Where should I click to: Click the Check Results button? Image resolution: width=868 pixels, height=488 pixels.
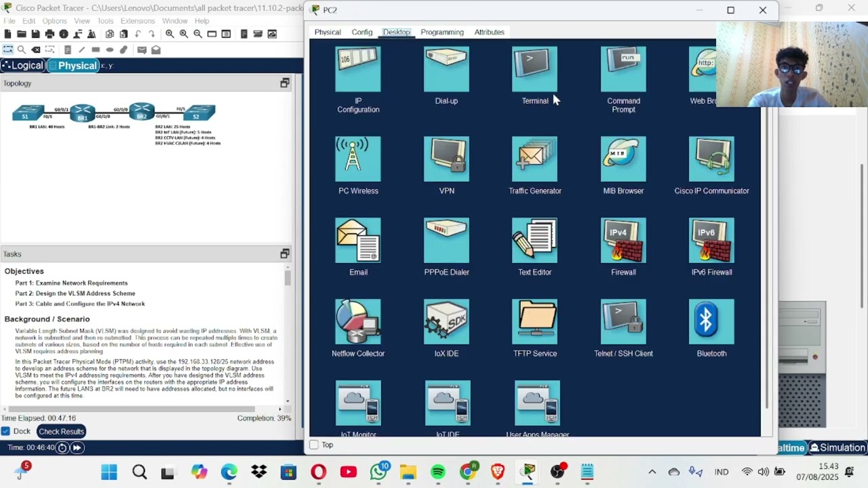click(61, 432)
